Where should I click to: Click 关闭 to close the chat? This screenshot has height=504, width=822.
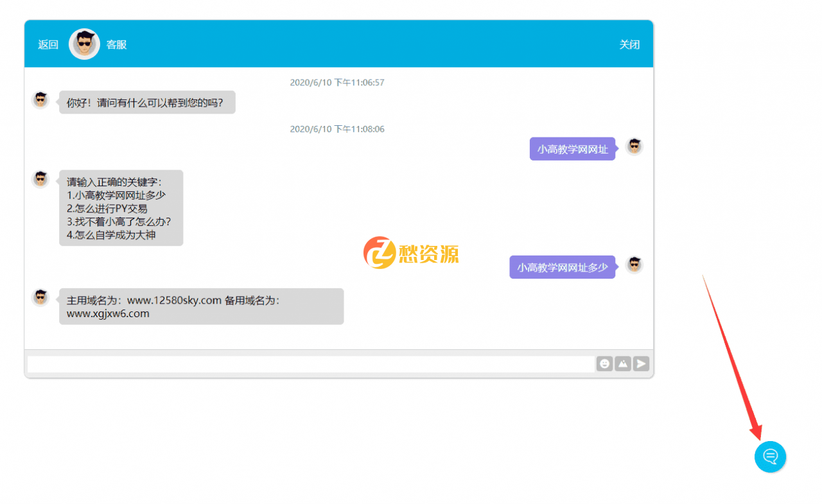[629, 44]
